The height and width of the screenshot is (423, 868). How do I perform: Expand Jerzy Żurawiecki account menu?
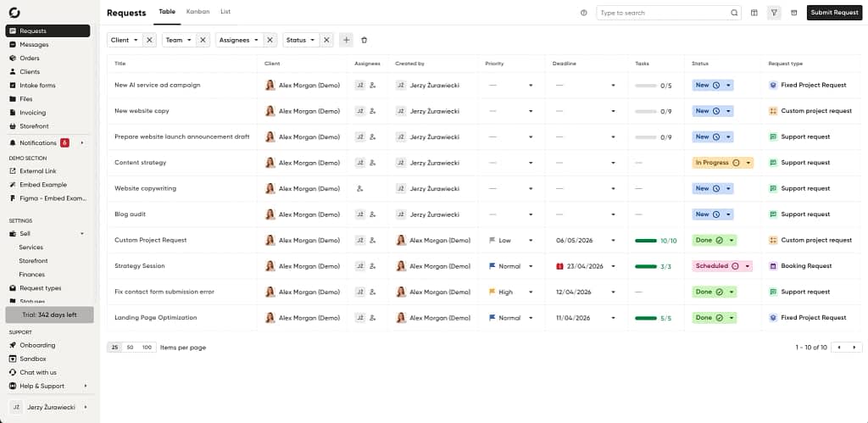86,407
